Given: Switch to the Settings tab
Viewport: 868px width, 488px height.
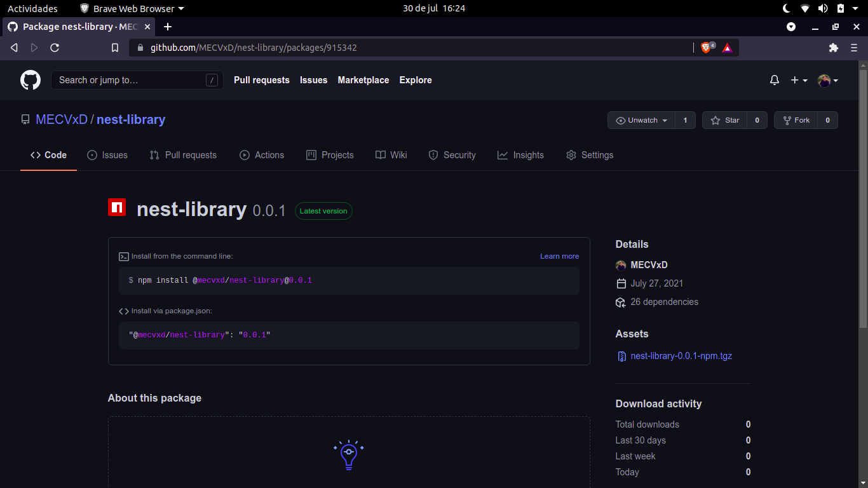Looking at the screenshot, I should [590, 155].
